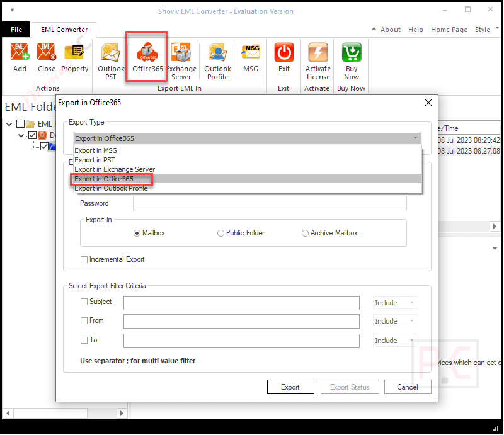
Task: Click the Export button
Action: pyautogui.click(x=290, y=387)
